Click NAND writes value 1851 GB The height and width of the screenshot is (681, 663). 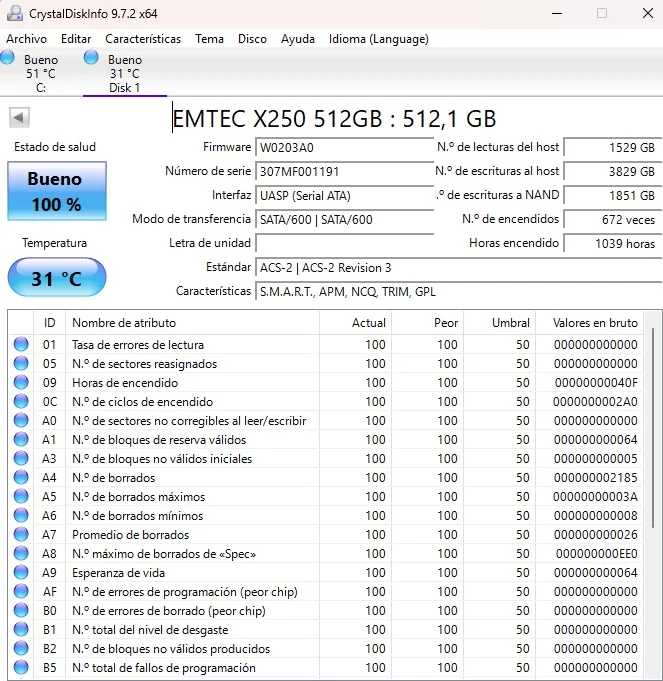click(x=613, y=195)
